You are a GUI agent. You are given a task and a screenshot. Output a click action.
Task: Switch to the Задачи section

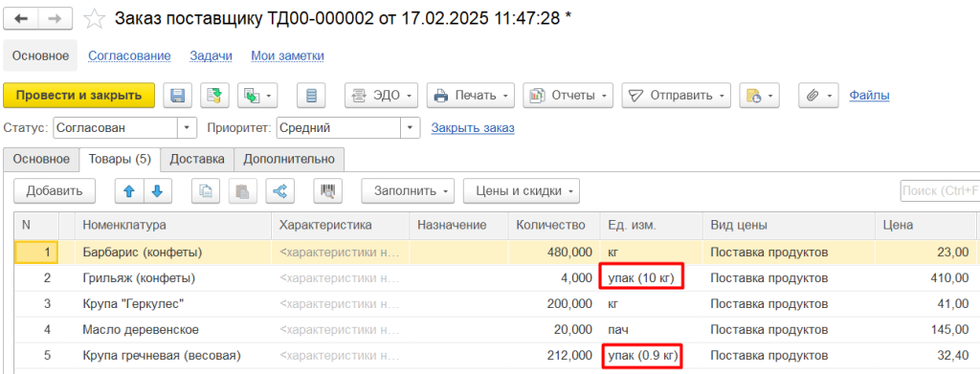tap(212, 55)
